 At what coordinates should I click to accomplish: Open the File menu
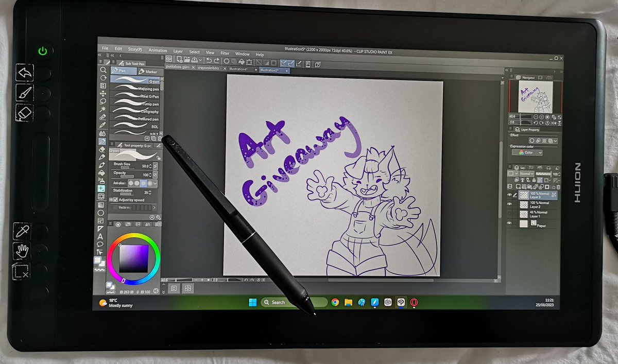(x=105, y=48)
